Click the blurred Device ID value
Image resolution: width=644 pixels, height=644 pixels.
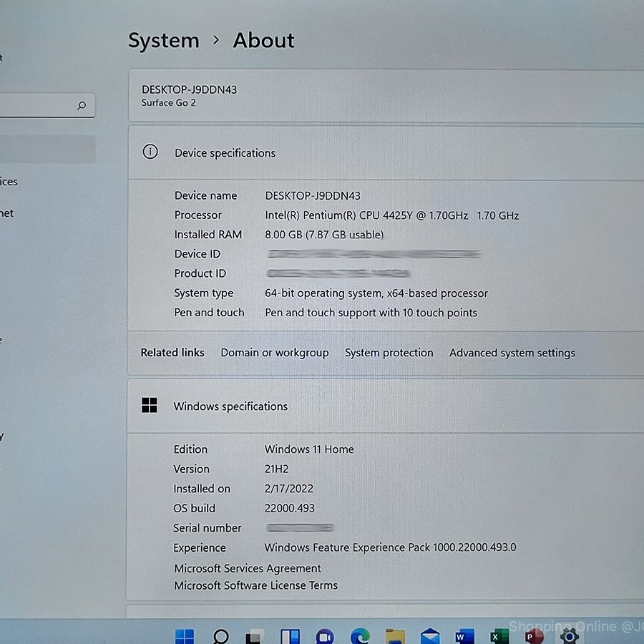click(x=374, y=254)
